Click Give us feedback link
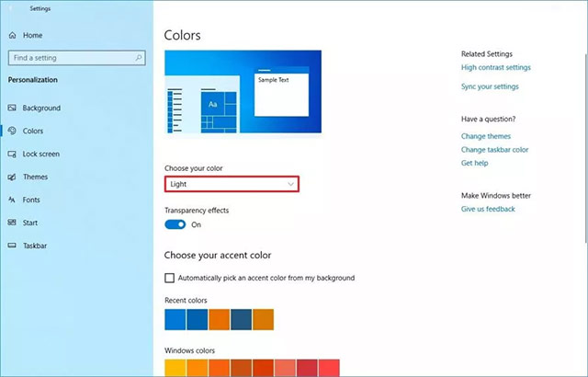The image size is (588, 377). 488,209
